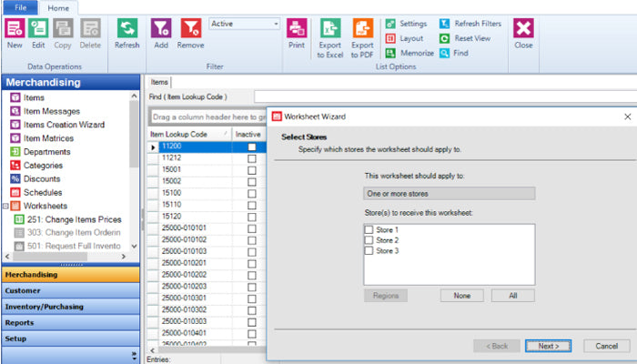This screenshot has width=637, height=364.
Task: Select Discounts in the Merchandising tree
Action: tap(43, 179)
